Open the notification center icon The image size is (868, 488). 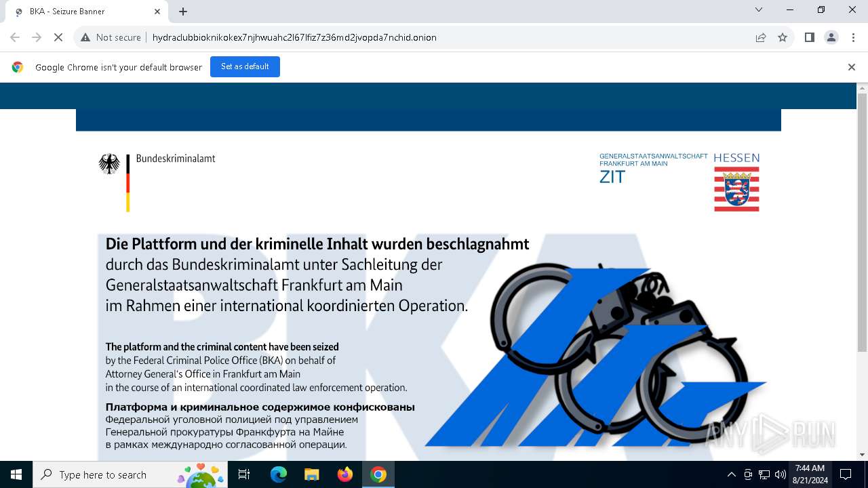846,474
